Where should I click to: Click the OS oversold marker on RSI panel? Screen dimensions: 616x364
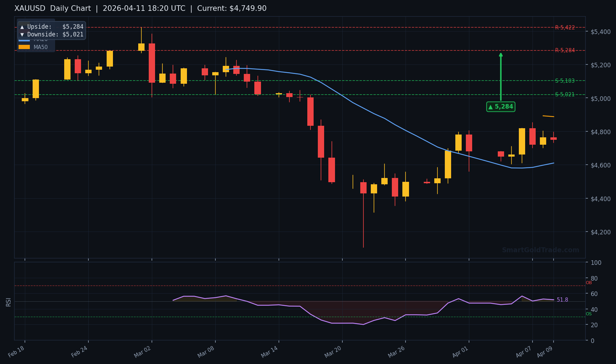click(x=589, y=314)
